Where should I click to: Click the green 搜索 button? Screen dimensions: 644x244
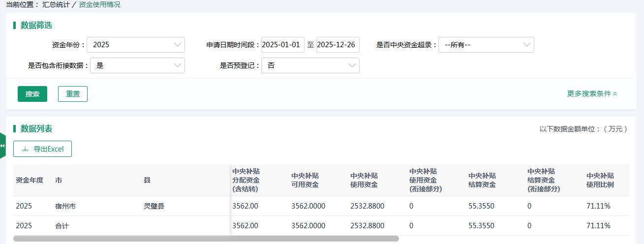pos(32,94)
